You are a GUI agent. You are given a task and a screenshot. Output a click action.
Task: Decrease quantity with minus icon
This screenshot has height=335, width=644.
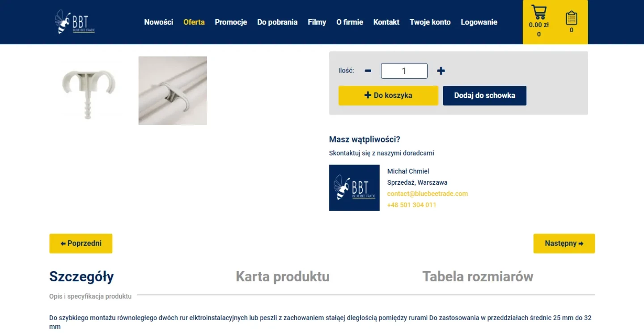(x=368, y=71)
